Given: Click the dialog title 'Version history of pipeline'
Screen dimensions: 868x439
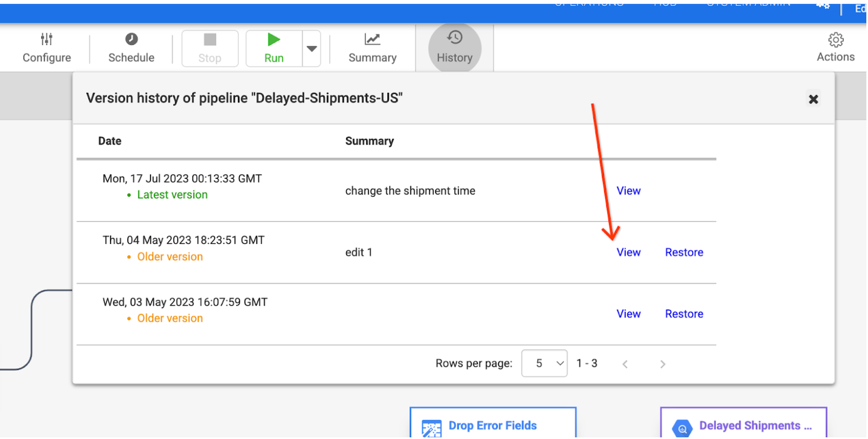Looking at the screenshot, I should point(244,98).
